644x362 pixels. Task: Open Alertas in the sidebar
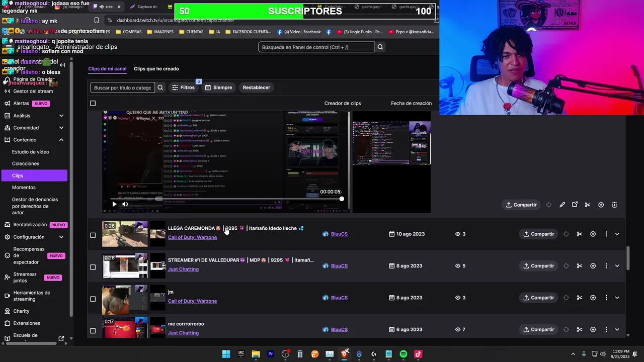pyautogui.click(x=21, y=103)
